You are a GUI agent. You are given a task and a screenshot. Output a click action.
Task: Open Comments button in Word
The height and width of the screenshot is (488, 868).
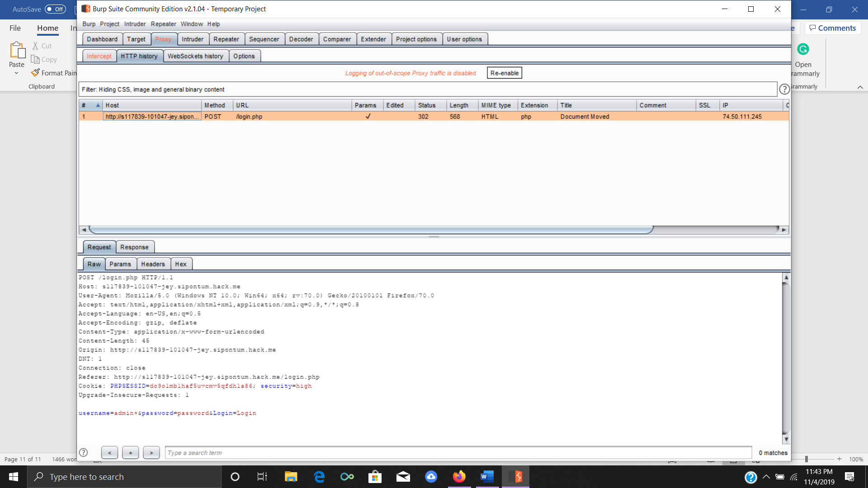click(x=833, y=28)
